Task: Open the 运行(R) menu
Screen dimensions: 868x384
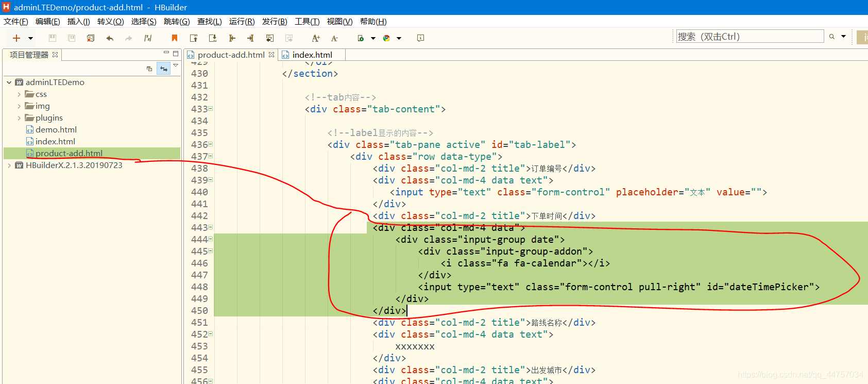Action: pos(242,22)
